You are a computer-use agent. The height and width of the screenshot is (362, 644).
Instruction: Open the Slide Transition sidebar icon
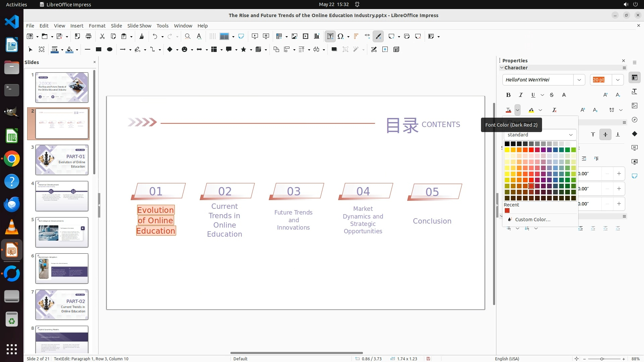(634, 148)
